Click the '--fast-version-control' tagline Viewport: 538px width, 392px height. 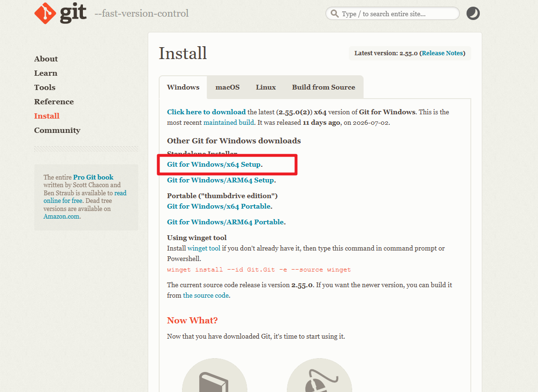142,13
